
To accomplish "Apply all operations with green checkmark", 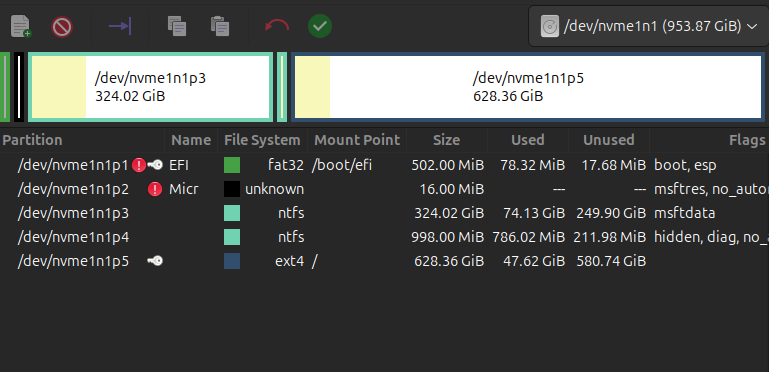I will point(320,26).
